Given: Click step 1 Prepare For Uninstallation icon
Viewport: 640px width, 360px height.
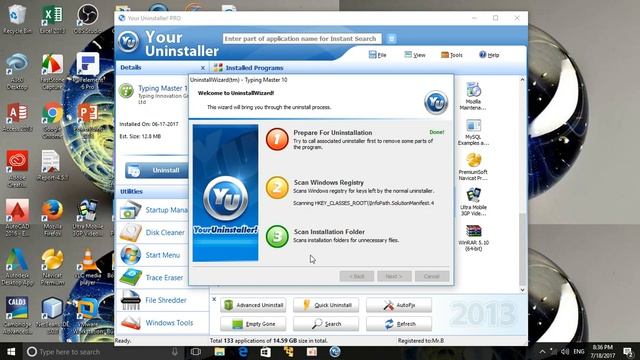Looking at the screenshot, I should coord(277,139).
